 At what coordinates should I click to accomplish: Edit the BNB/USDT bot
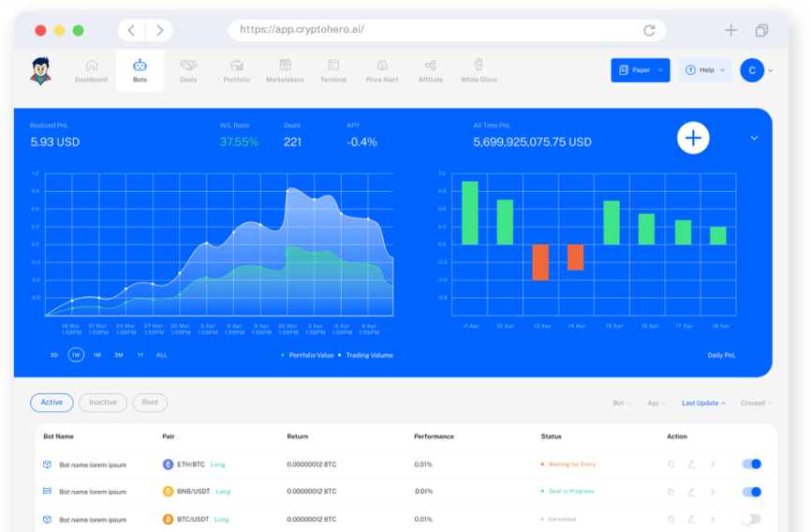691,492
